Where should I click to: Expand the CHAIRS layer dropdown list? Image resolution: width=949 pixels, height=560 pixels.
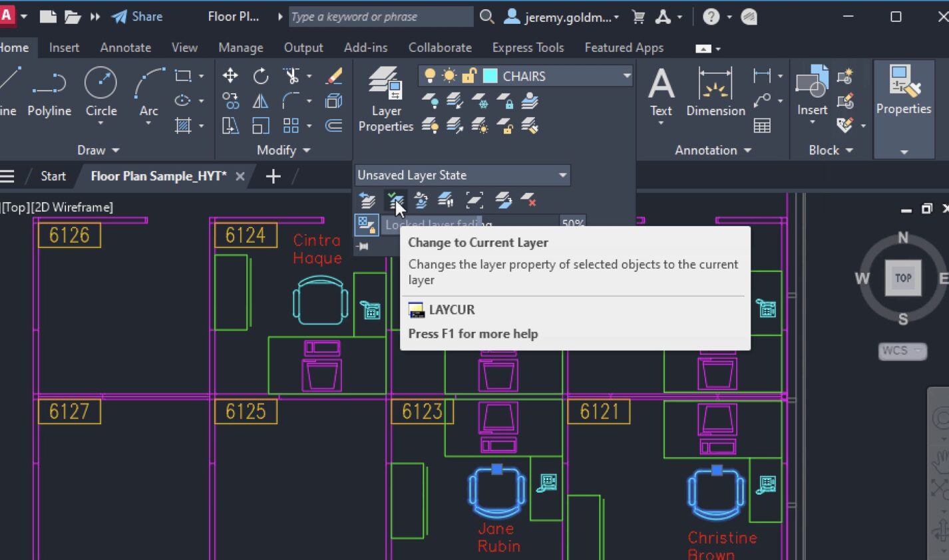click(x=626, y=76)
